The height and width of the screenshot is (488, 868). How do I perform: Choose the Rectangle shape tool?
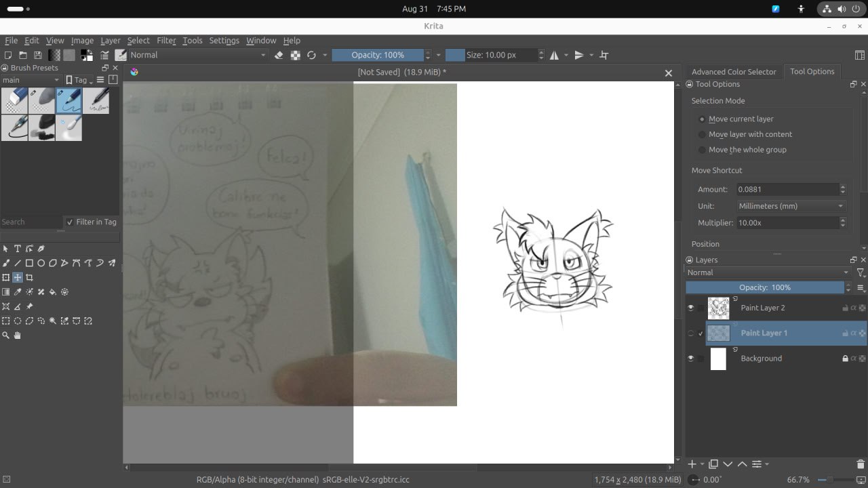coord(29,263)
